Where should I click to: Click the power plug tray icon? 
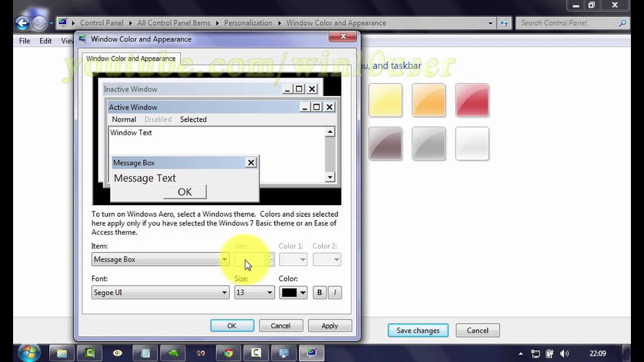550,353
